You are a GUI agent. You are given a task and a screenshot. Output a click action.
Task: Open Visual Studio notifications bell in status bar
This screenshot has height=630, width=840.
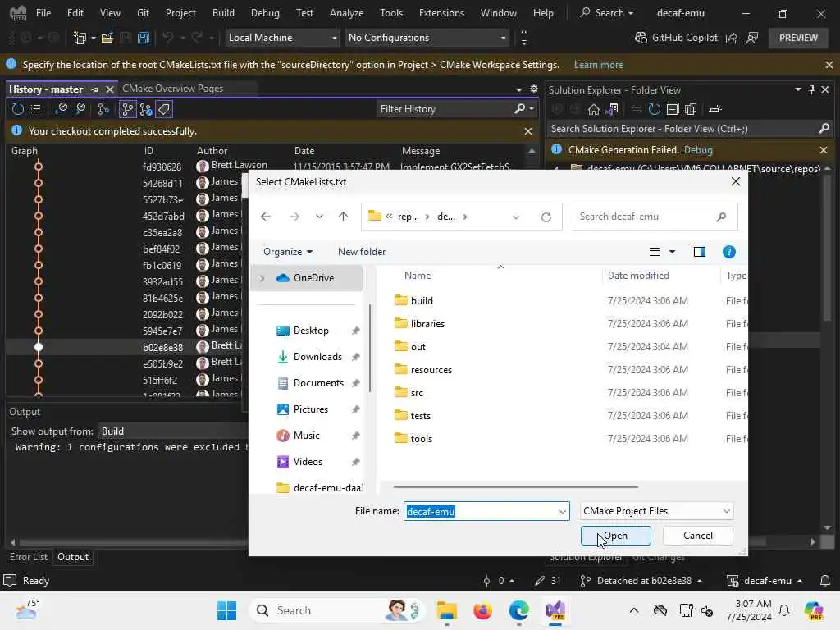825,581
